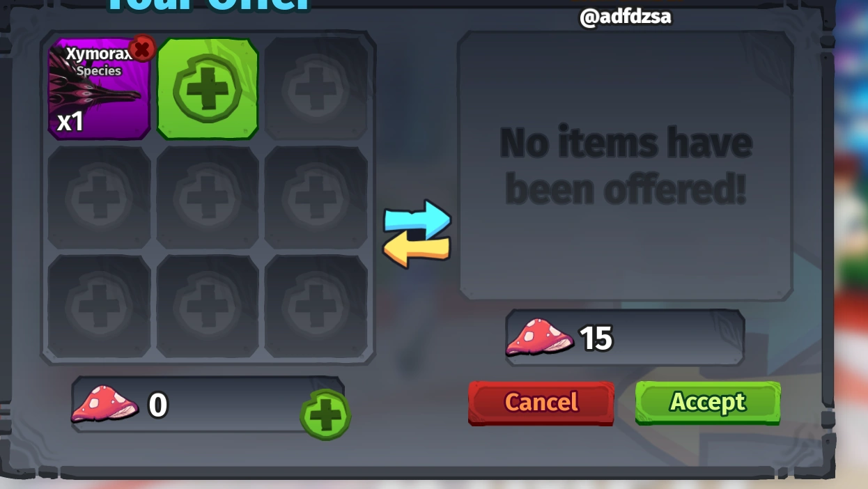868x489 pixels.
Task: Select the bottom-right empty offer slot
Action: click(x=316, y=306)
